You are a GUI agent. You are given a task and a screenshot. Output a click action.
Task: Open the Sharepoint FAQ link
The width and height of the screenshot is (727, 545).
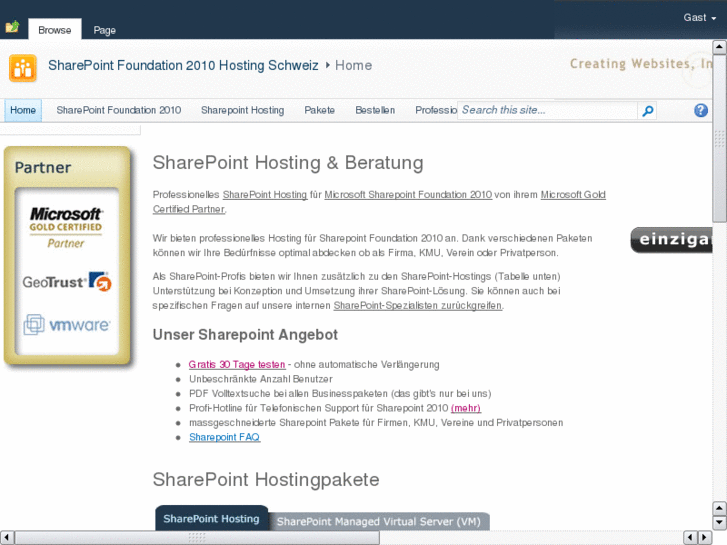(224, 437)
